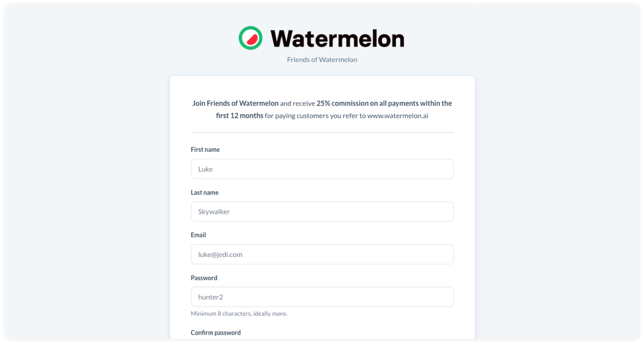Select the Password input field
The height and width of the screenshot is (344, 644).
click(x=322, y=297)
